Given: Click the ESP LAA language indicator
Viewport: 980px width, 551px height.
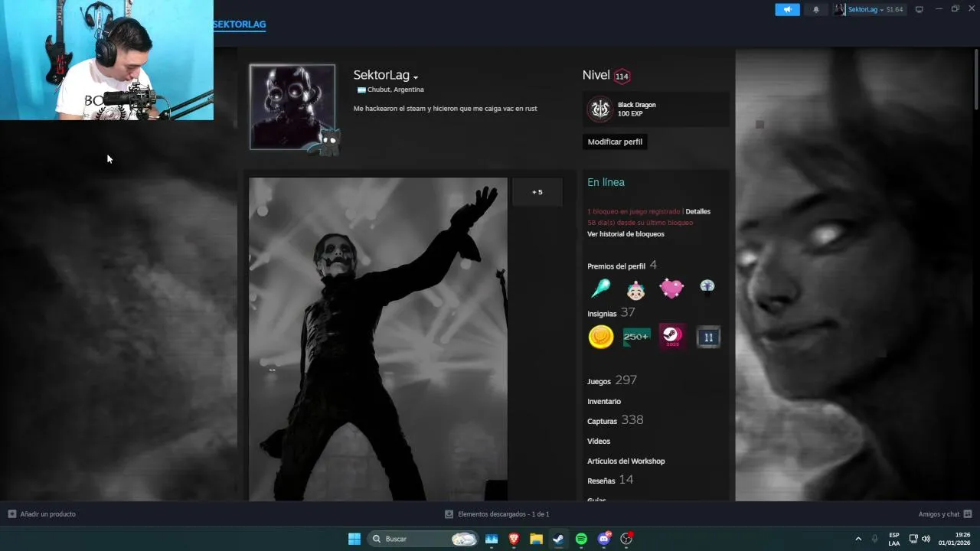Looking at the screenshot, I should (x=894, y=539).
